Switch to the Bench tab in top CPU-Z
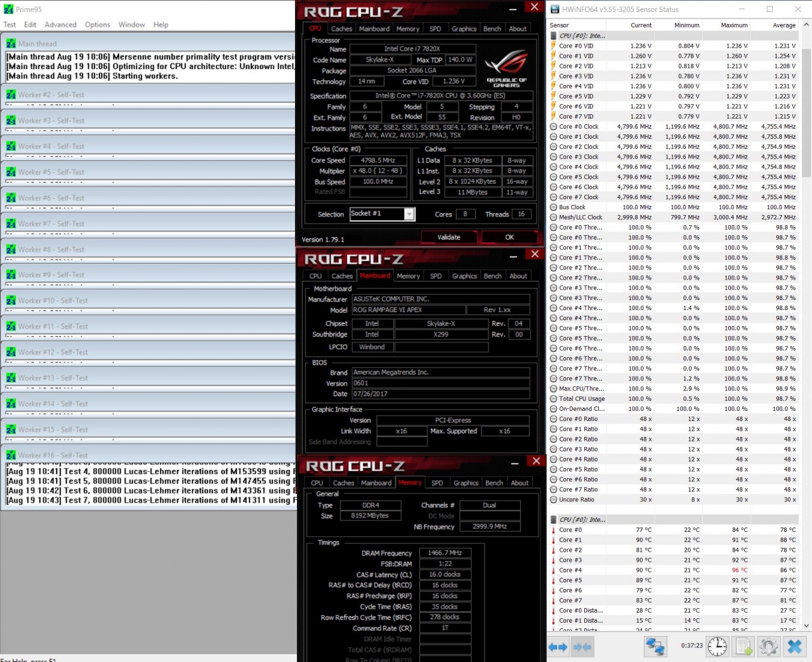 tap(492, 29)
